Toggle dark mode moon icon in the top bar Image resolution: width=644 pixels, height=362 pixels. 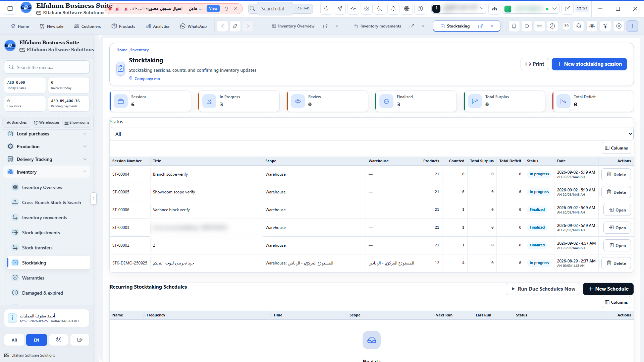pos(380,9)
